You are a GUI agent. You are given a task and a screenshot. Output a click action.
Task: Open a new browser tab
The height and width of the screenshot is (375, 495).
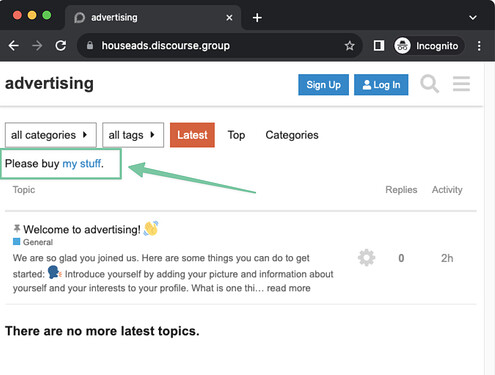pos(257,18)
